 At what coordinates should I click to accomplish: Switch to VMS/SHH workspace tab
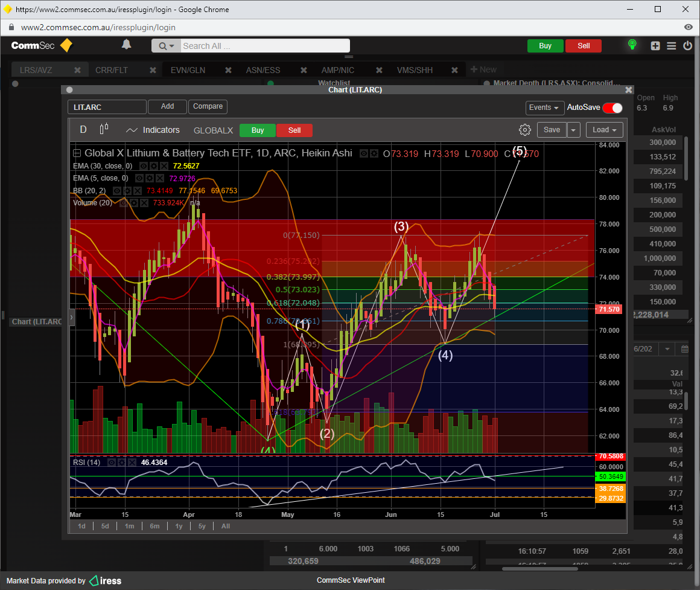[x=415, y=70]
